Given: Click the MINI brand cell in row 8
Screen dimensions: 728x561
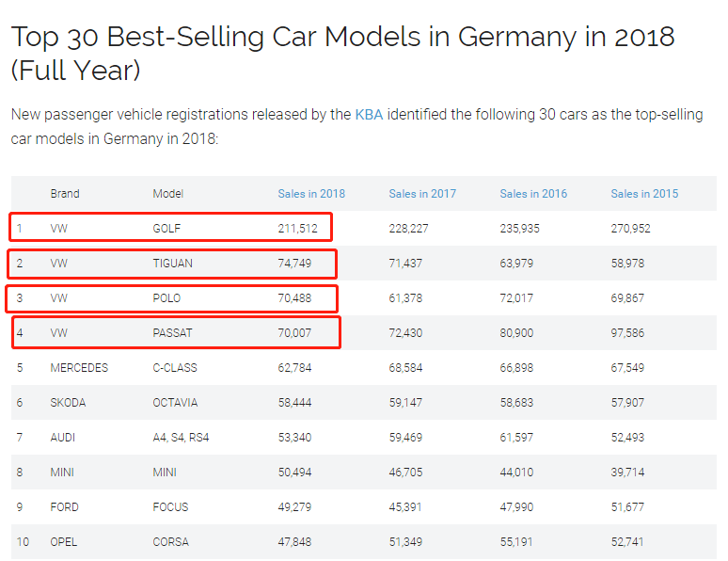Looking at the screenshot, I should pyautogui.click(x=62, y=473).
